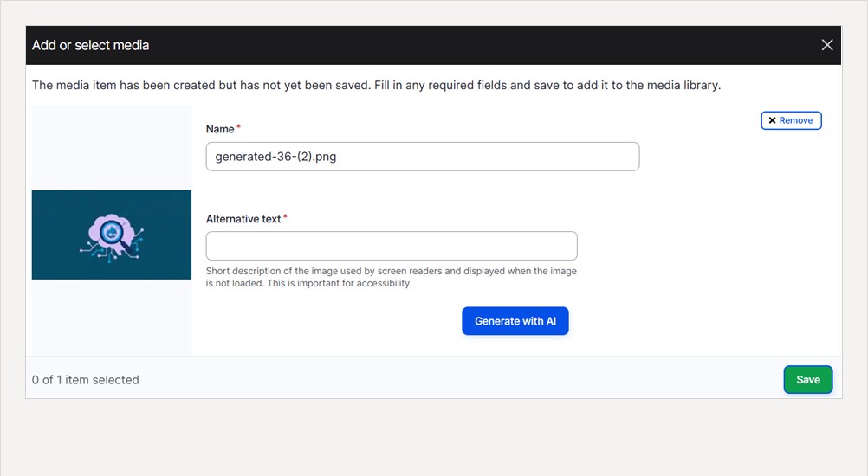Screen dimensions: 868x476
Task: Click the Generate with AI button
Action: tap(515, 321)
